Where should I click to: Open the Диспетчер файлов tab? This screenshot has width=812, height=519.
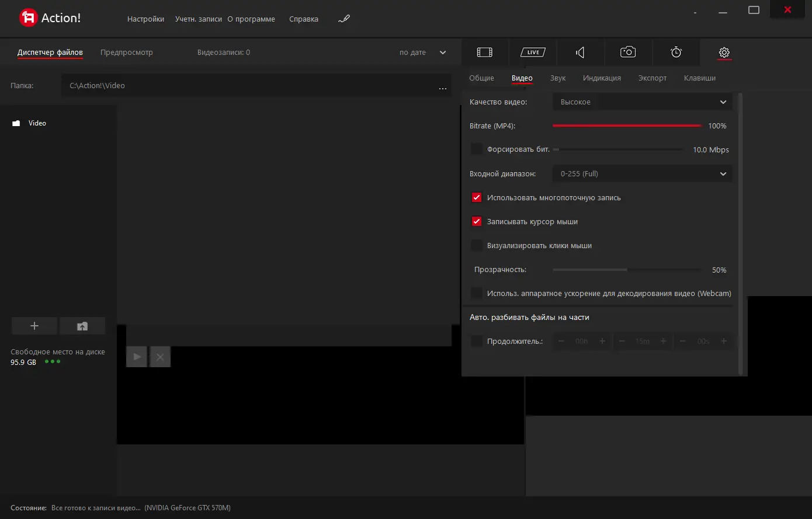click(50, 53)
